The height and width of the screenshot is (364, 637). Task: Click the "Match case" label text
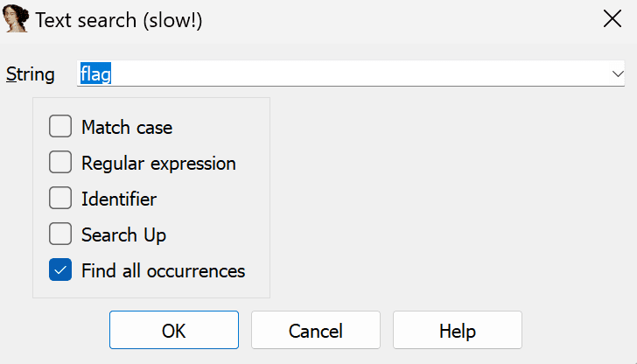(127, 127)
